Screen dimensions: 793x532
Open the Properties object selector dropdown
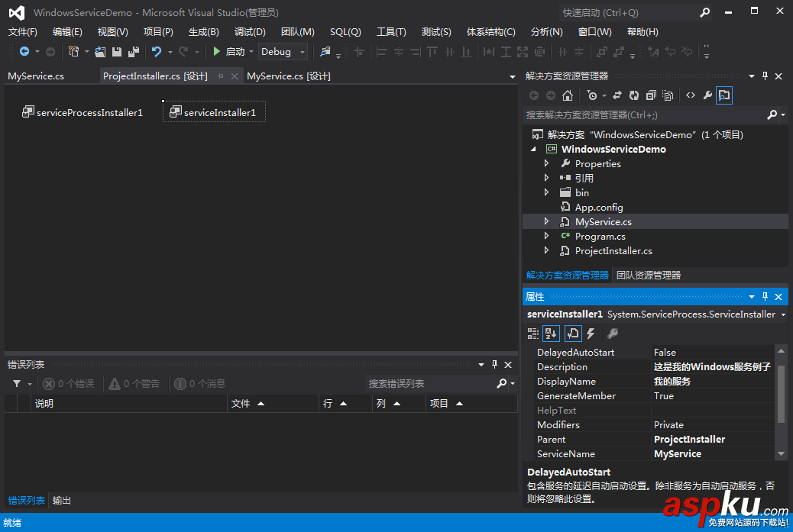point(783,314)
